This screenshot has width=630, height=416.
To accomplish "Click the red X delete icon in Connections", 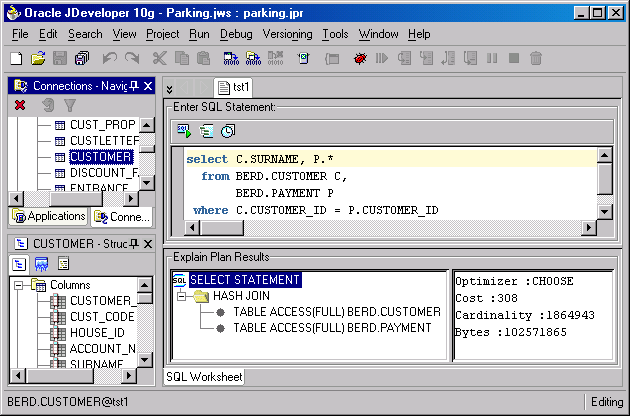I will pos(20,105).
